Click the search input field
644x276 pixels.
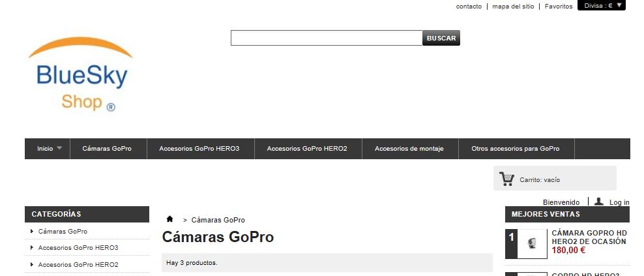click(327, 38)
